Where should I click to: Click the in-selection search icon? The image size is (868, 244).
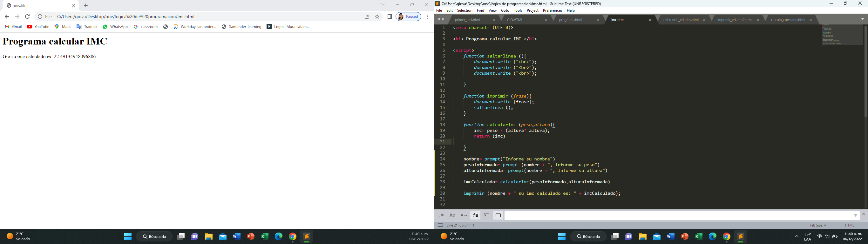pos(486,216)
